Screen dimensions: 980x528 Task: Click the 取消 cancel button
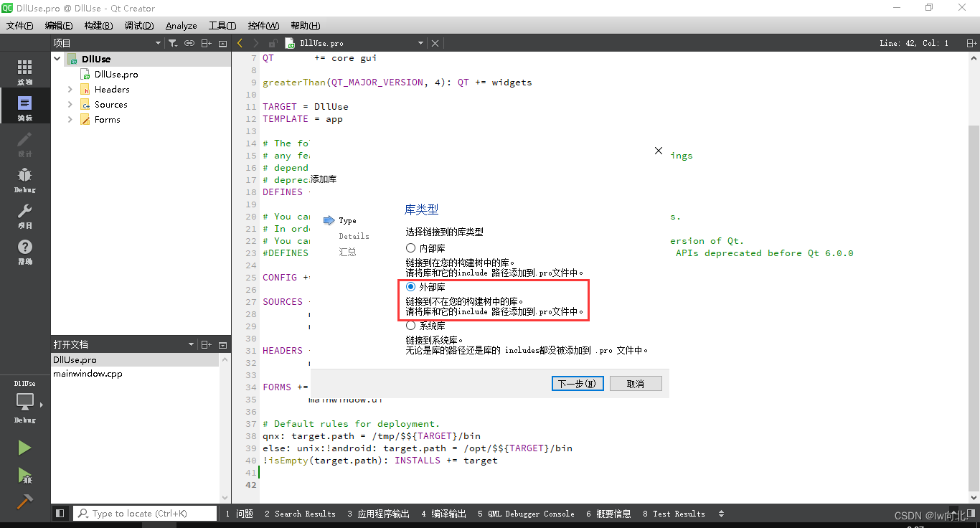click(636, 384)
